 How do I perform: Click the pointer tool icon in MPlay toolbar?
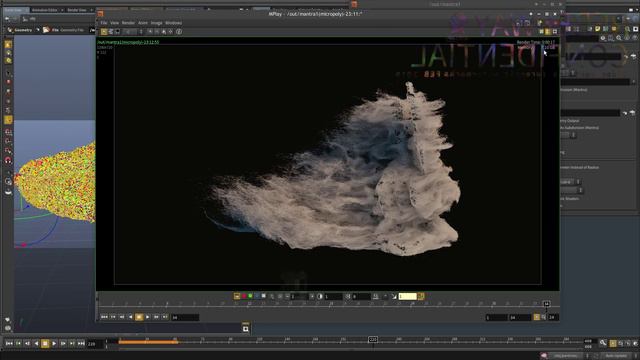pos(164,31)
